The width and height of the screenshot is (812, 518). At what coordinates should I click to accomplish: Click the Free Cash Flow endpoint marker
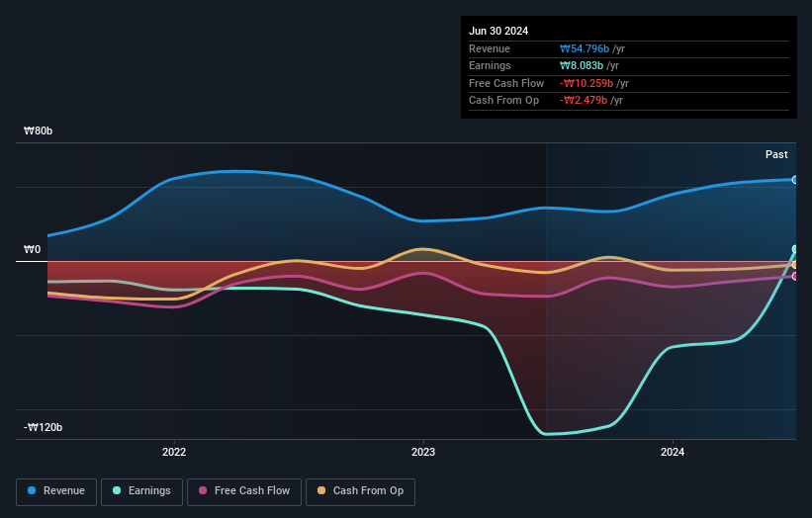coord(795,277)
